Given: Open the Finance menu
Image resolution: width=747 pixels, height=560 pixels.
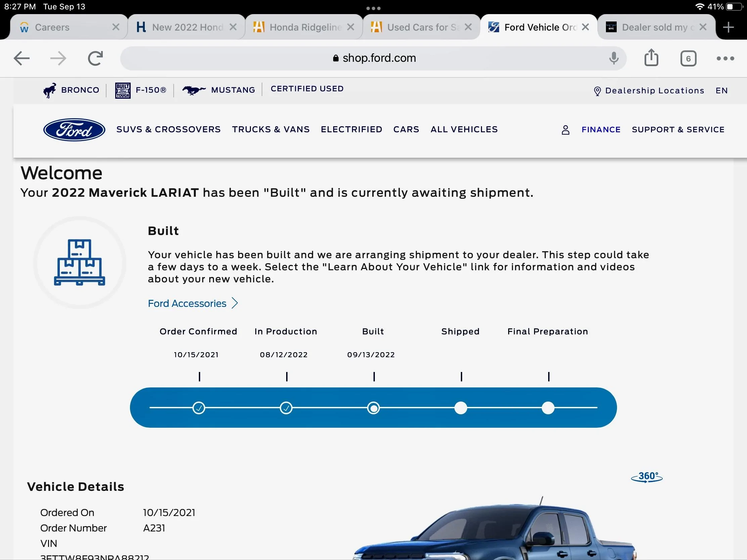Looking at the screenshot, I should 601,130.
